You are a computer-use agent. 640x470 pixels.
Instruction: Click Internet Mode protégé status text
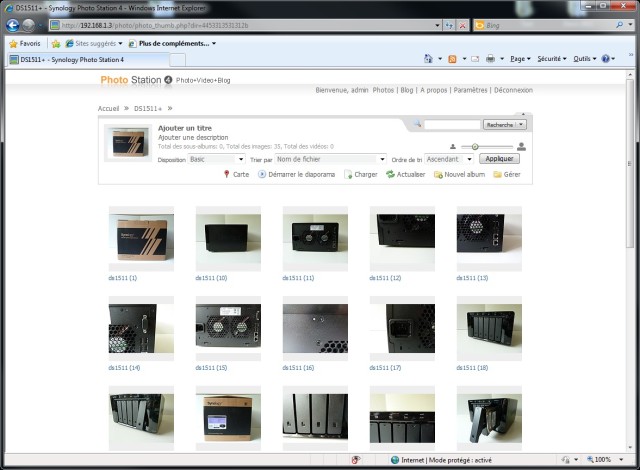pyautogui.click(x=447, y=460)
